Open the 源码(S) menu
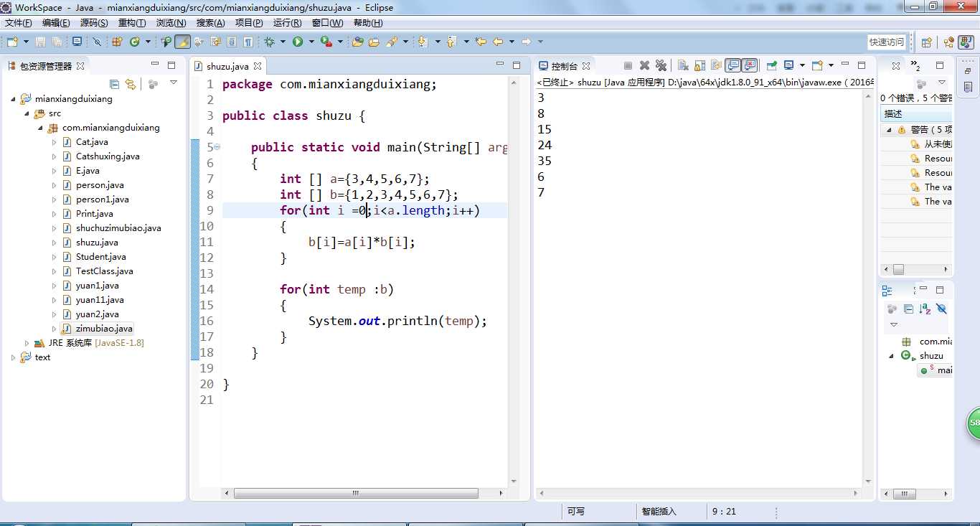Viewport: 980px width, 526px height. pos(94,23)
